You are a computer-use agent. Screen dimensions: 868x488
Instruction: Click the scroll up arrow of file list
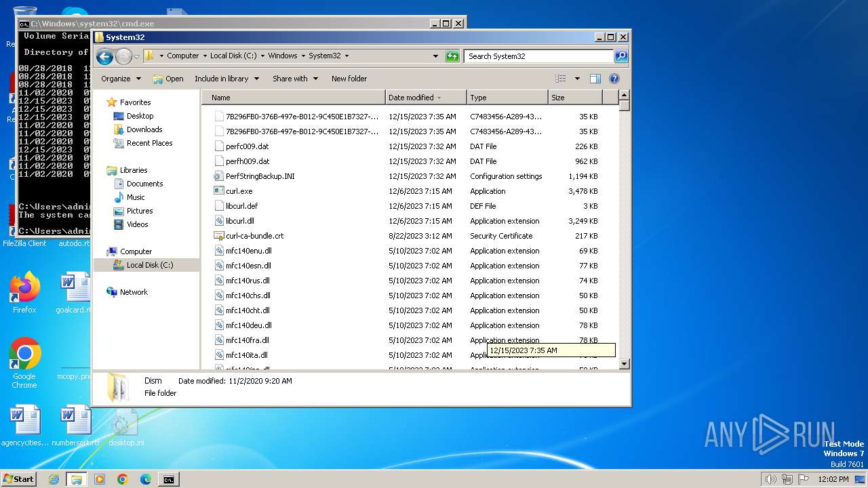[625, 96]
